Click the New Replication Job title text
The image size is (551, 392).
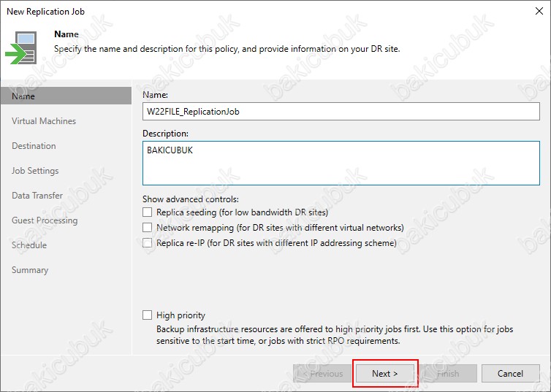[x=46, y=11]
